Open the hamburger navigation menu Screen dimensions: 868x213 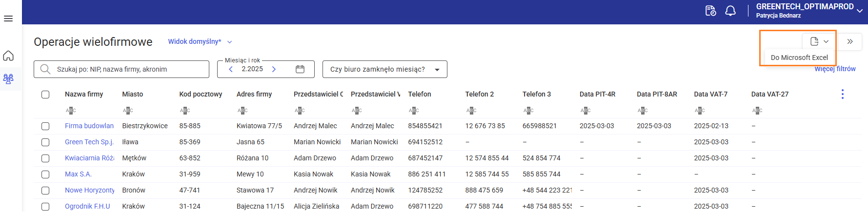[x=8, y=19]
